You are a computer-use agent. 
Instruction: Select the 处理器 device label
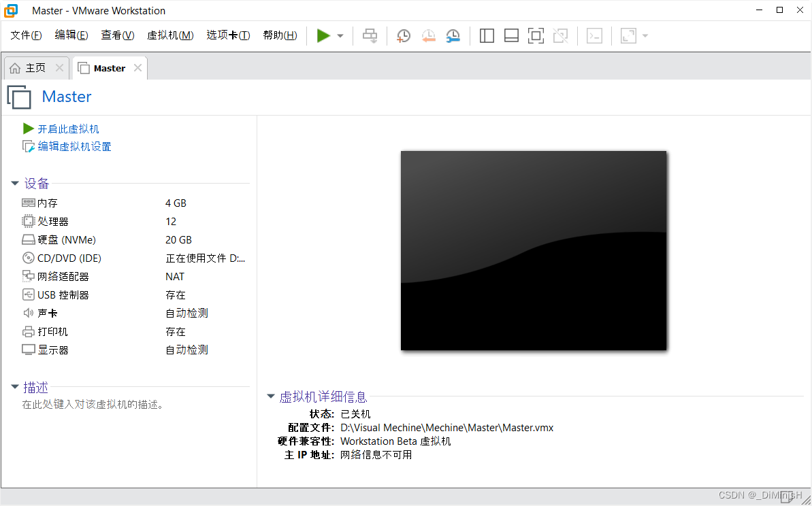[x=53, y=222]
